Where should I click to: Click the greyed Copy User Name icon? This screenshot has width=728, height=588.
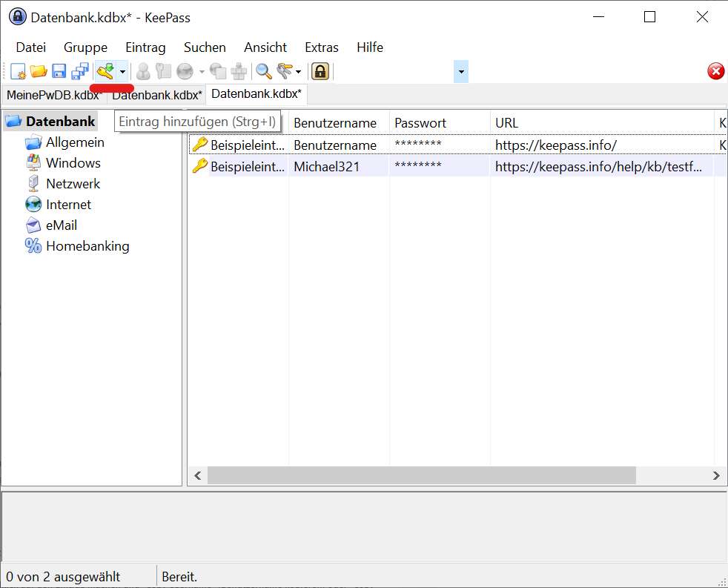tap(144, 71)
